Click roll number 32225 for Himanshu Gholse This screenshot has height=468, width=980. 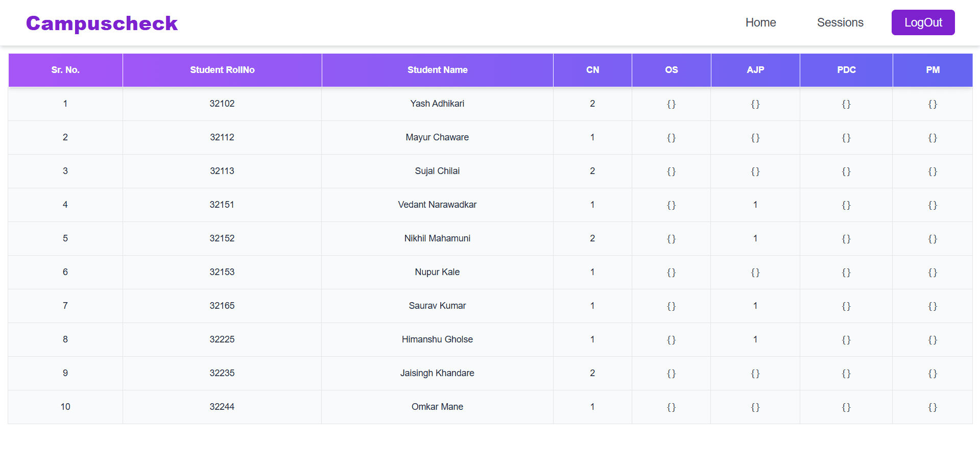(222, 339)
